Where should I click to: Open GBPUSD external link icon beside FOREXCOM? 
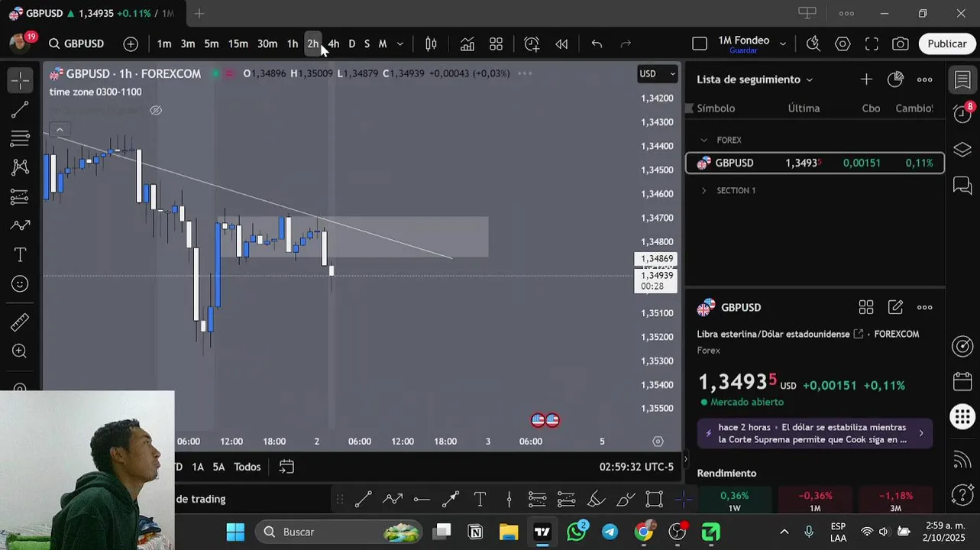coord(858,334)
